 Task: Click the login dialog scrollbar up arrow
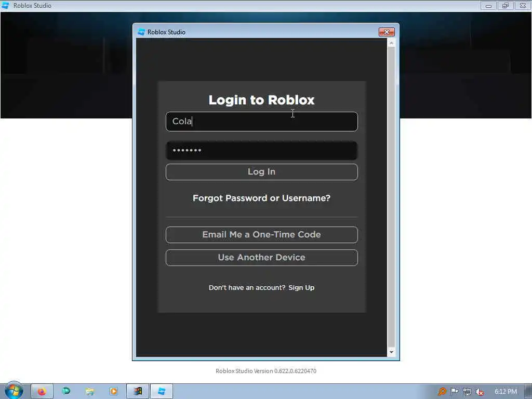391,43
